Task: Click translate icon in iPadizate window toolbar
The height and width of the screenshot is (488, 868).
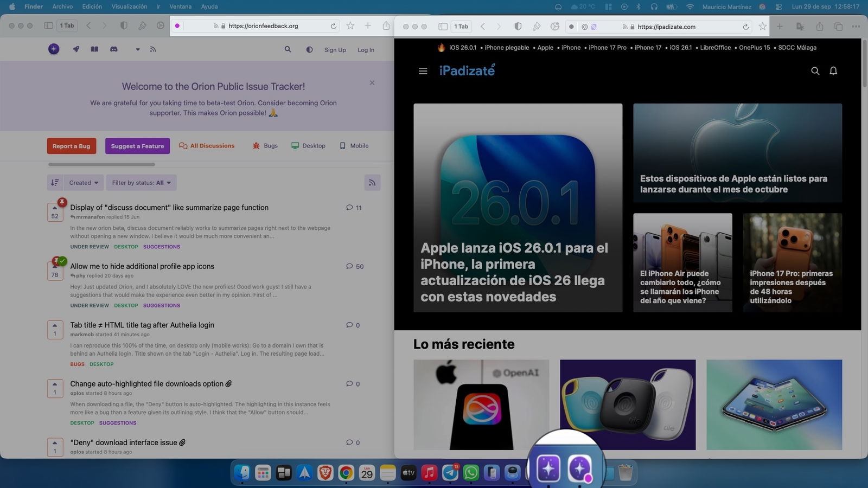Action: pyautogui.click(x=800, y=27)
